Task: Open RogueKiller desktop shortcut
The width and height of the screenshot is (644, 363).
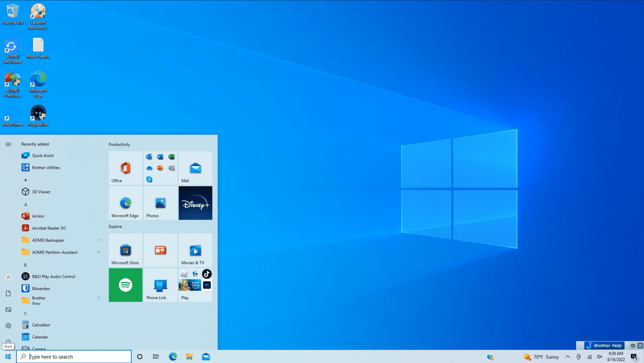Action: click(38, 116)
